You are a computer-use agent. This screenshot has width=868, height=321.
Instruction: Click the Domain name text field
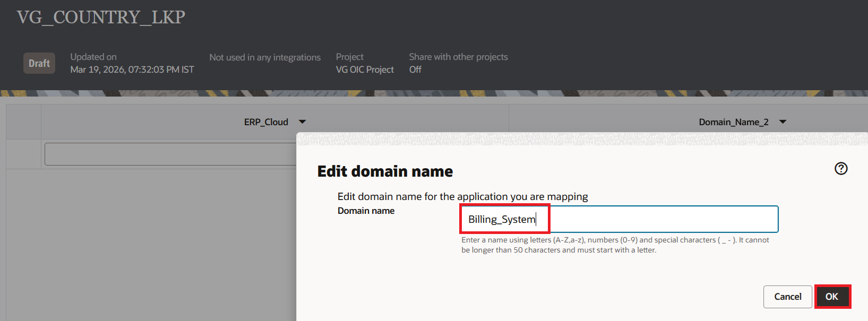(x=618, y=219)
